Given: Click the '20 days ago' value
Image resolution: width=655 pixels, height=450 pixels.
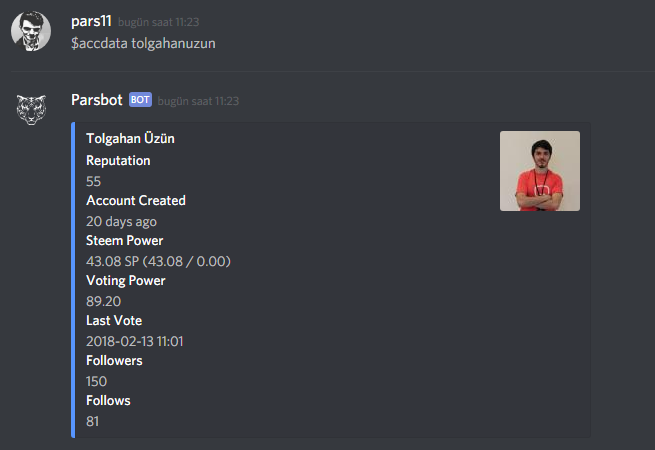Looking at the screenshot, I should coord(122,221).
